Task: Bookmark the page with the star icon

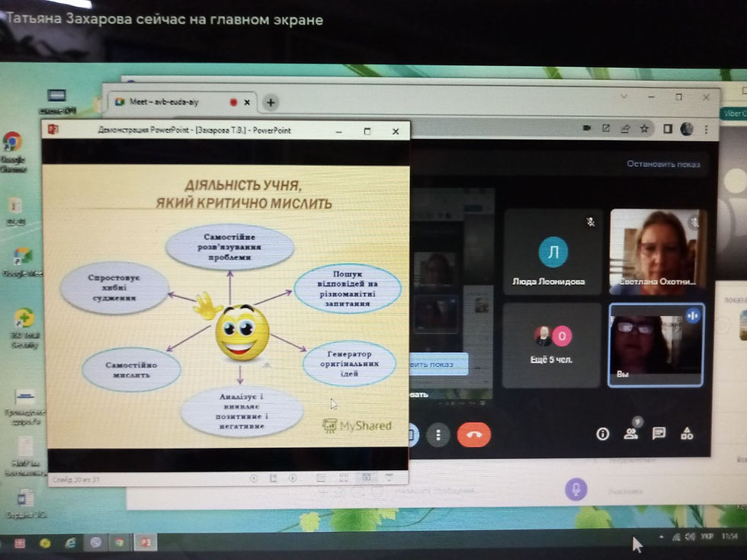Action: [x=644, y=130]
